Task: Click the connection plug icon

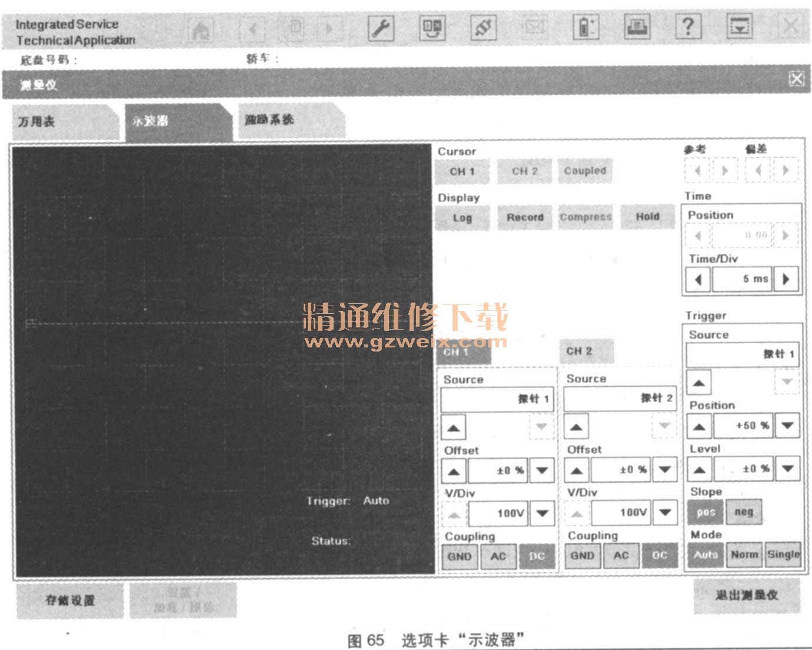Action: click(x=483, y=28)
